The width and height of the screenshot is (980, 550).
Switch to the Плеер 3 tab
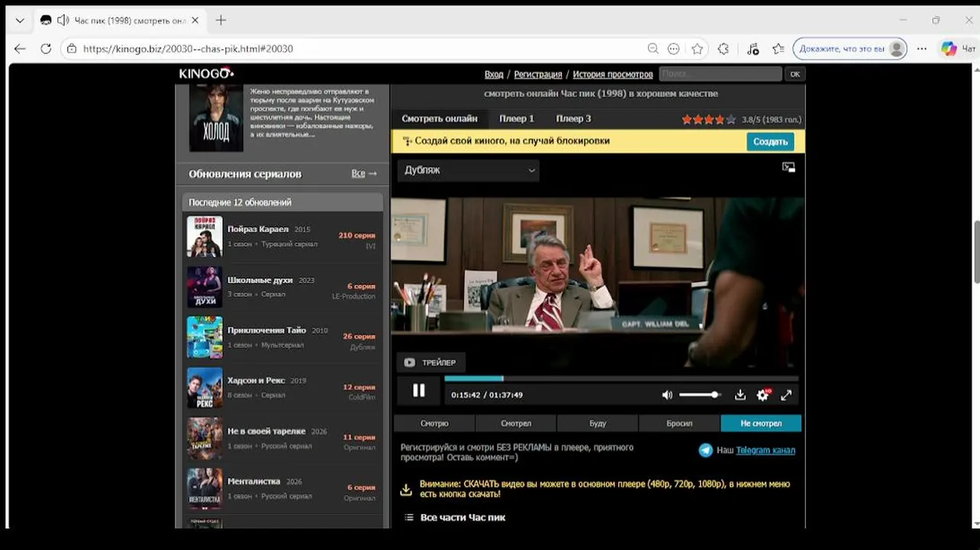tap(573, 118)
